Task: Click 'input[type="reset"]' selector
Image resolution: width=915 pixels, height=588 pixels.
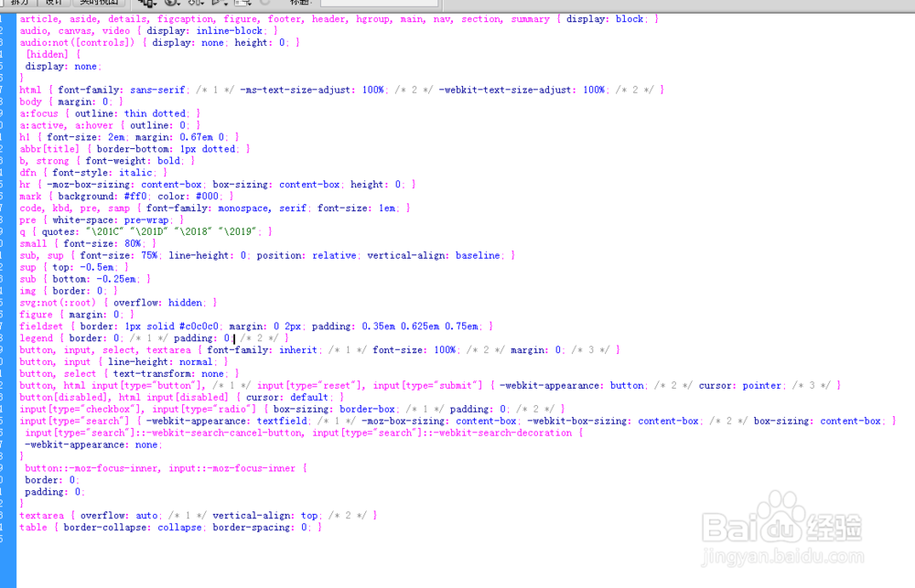Action: pyautogui.click(x=308, y=386)
